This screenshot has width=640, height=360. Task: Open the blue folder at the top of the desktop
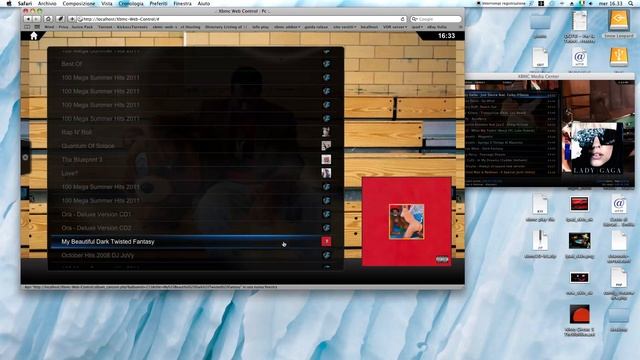(x=540, y=22)
